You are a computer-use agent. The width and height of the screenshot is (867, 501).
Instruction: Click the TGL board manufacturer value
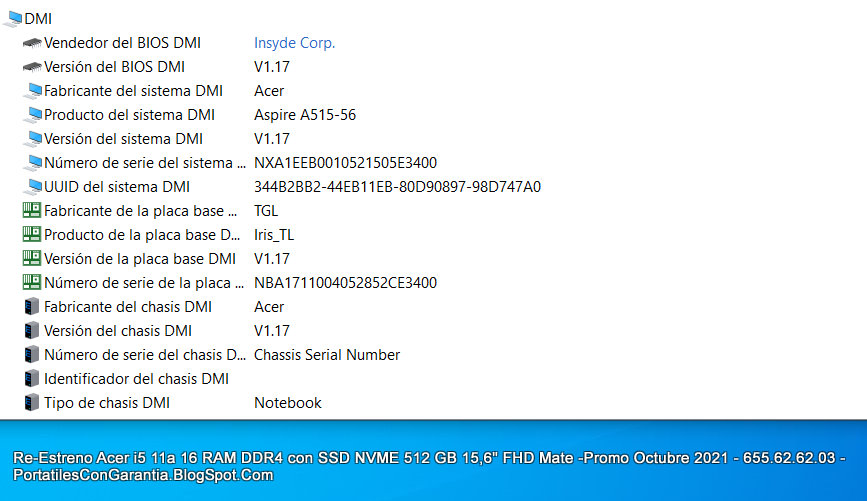click(x=266, y=211)
